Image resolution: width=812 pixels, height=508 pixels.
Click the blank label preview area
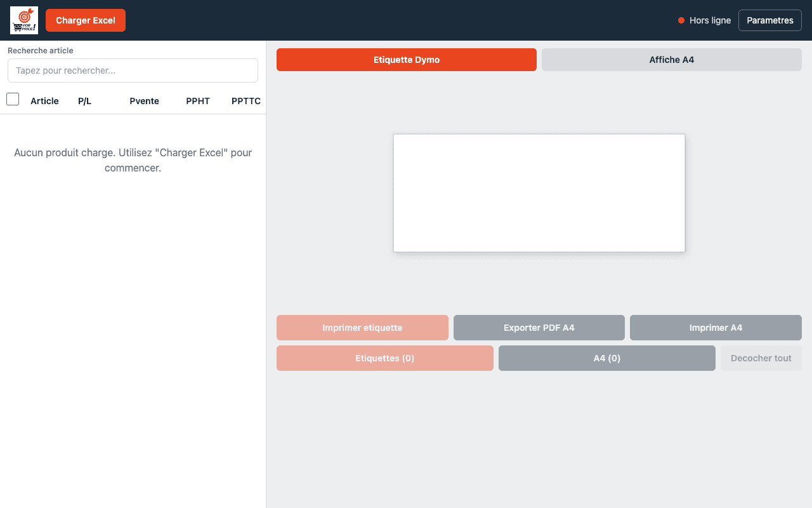[539, 193]
